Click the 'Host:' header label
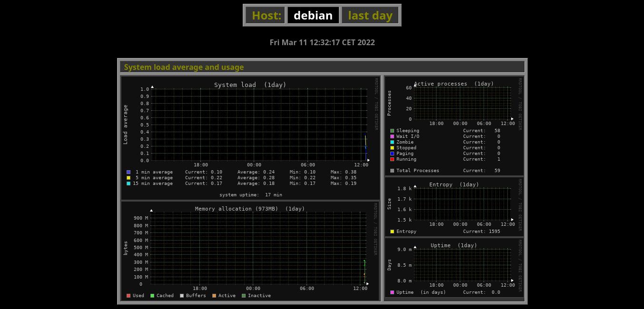The height and width of the screenshot is (309, 644). [266, 15]
